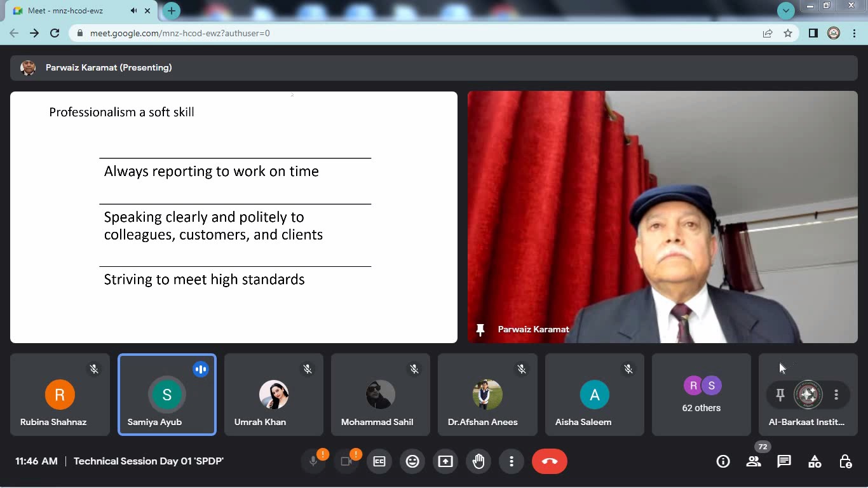Open more options three-dot menu in call bar
The height and width of the screenshot is (488, 868).
tap(512, 461)
